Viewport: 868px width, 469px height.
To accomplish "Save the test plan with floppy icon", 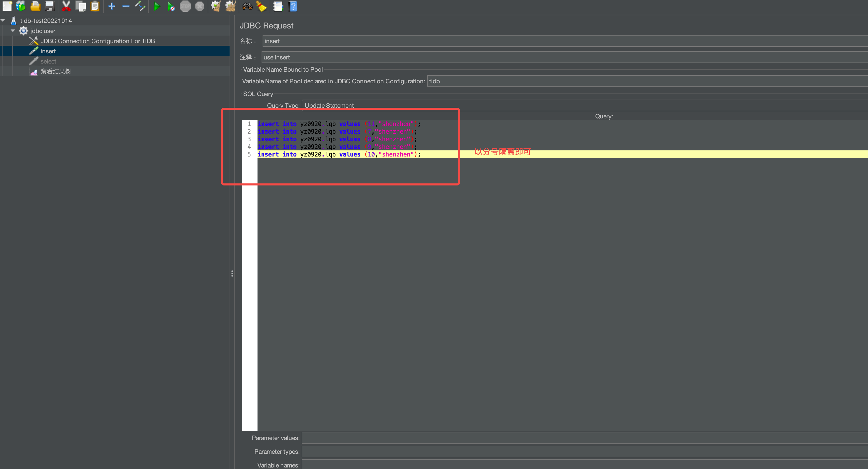I will (50, 6).
